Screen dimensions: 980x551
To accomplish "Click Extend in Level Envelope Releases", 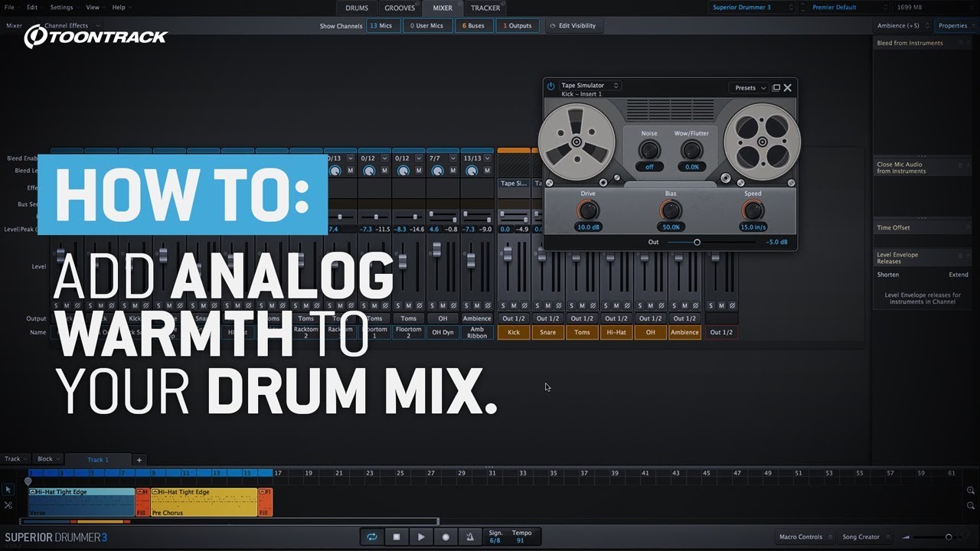I will click(959, 275).
